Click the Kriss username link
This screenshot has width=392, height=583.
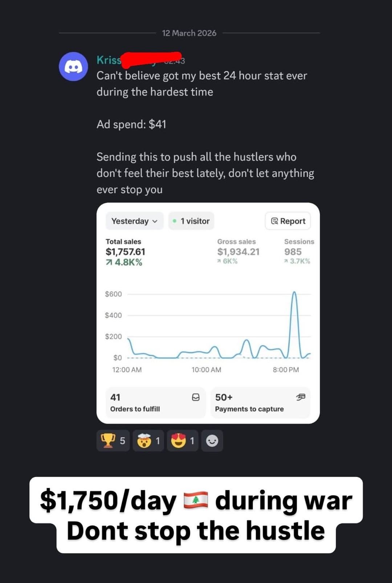click(109, 60)
